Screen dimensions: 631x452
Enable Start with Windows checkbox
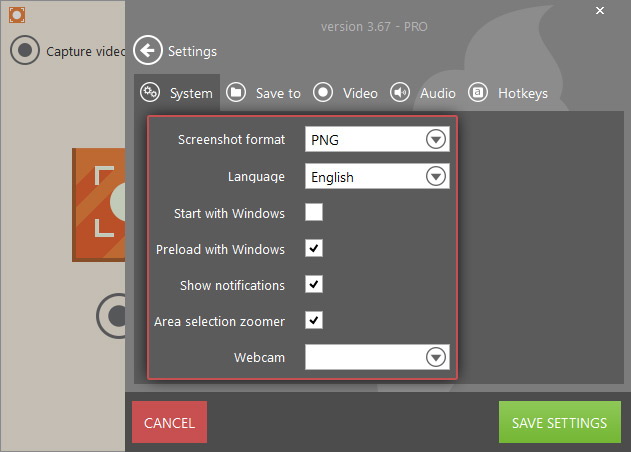314,212
